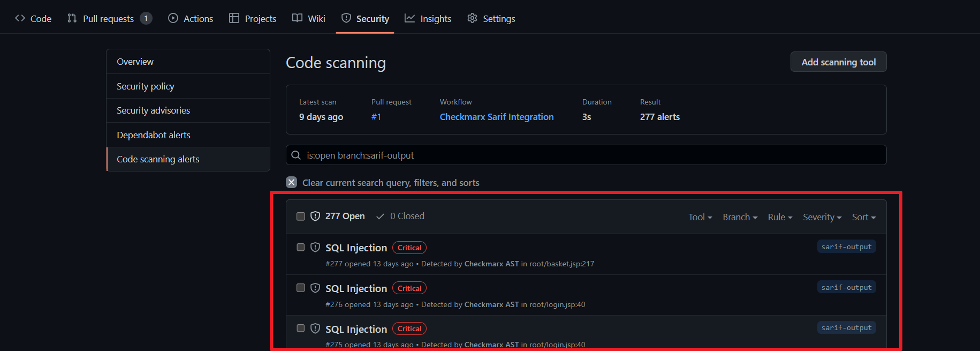Open SQL Injection alert #277 title
Image resolution: width=980 pixels, height=351 pixels.
tap(356, 248)
